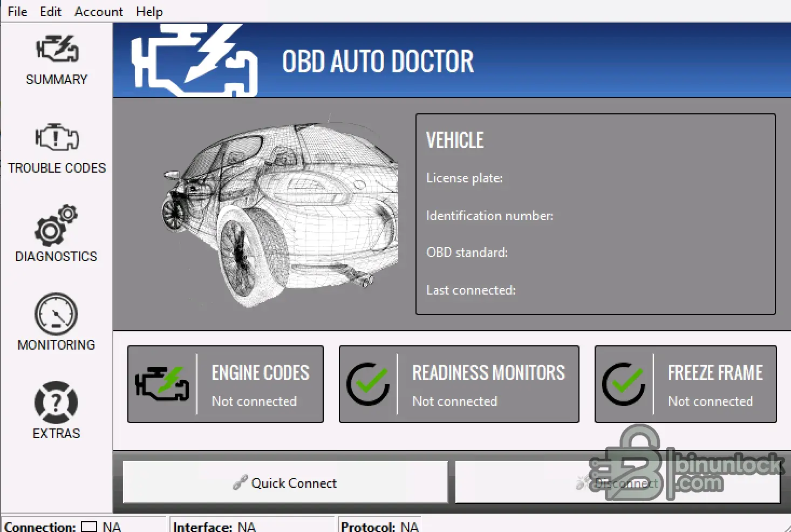Screen dimensions: 791x532
Task: Open the Diagnostics gears icon
Action: (x=56, y=225)
